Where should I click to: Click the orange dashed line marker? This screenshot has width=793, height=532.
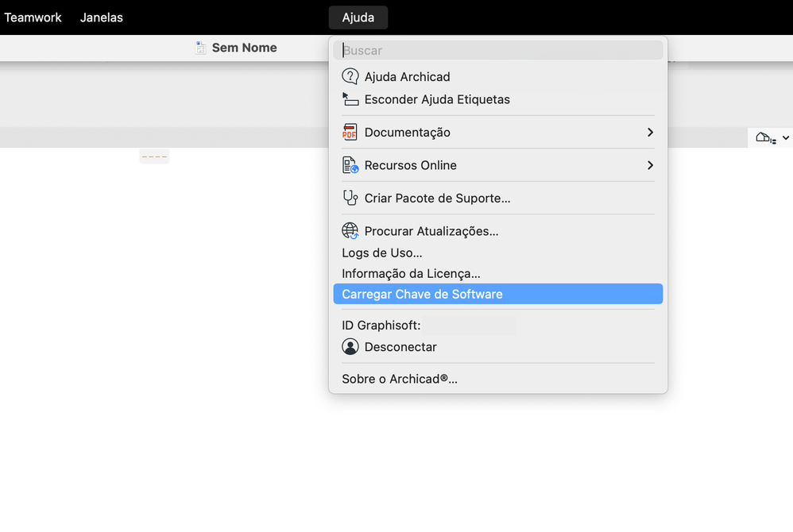[154, 156]
